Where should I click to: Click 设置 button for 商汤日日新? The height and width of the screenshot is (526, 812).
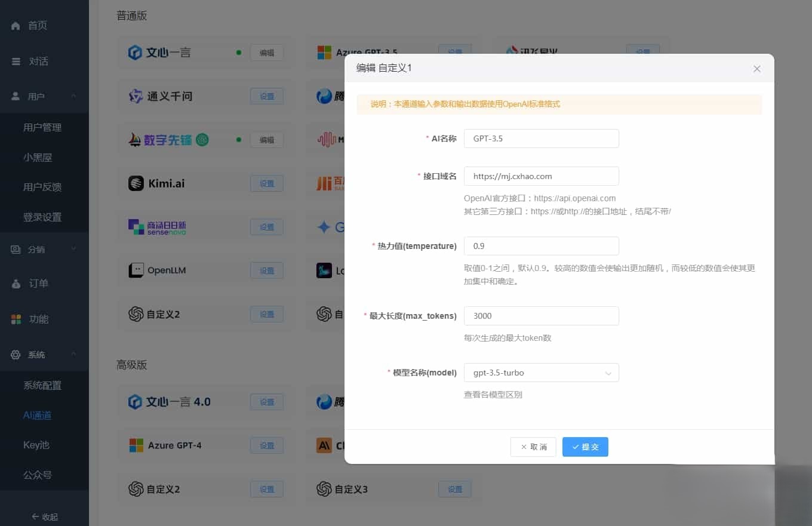(267, 227)
